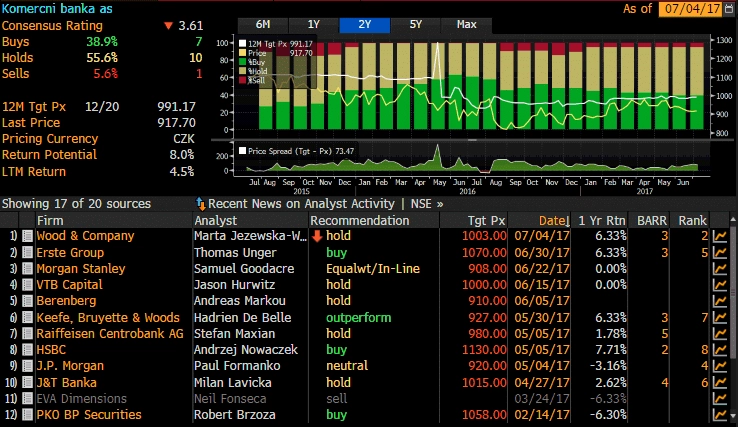Edit the As of date field 07/04/17
Viewport: 738px width, 427px height.
pyautogui.click(x=690, y=9)
